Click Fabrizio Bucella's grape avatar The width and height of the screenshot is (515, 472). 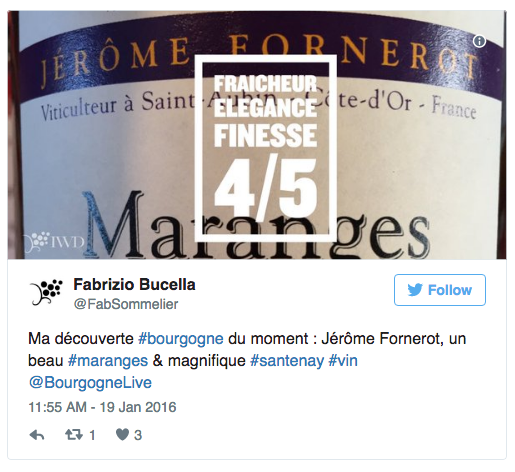click(x=46, y=292)
